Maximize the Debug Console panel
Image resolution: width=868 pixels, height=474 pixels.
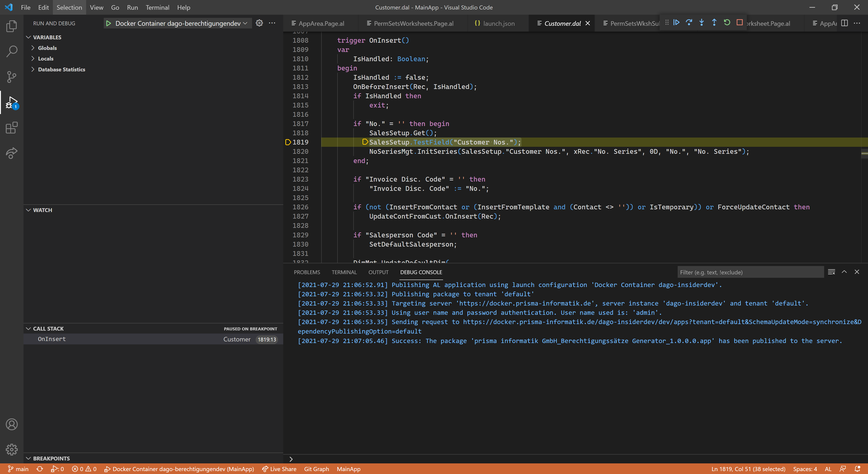click(x=844, y=272)
